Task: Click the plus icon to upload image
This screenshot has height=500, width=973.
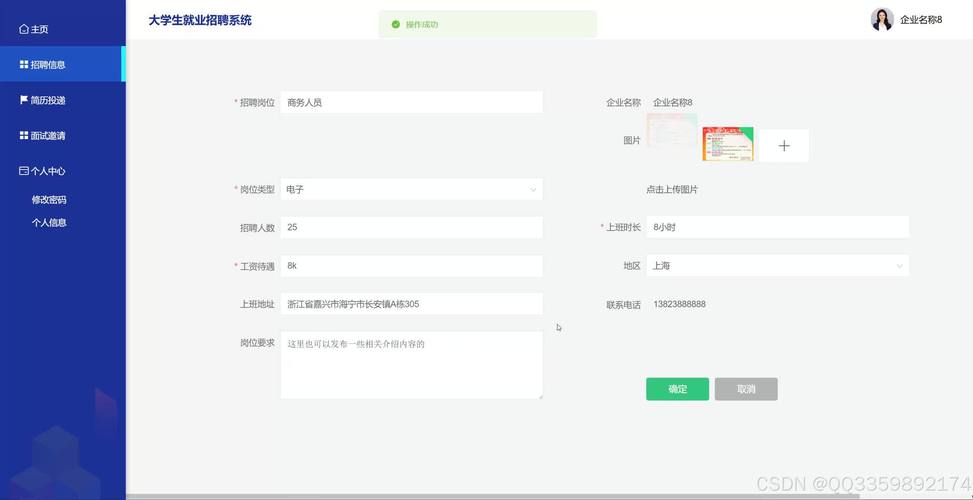Action: point(784,146)
